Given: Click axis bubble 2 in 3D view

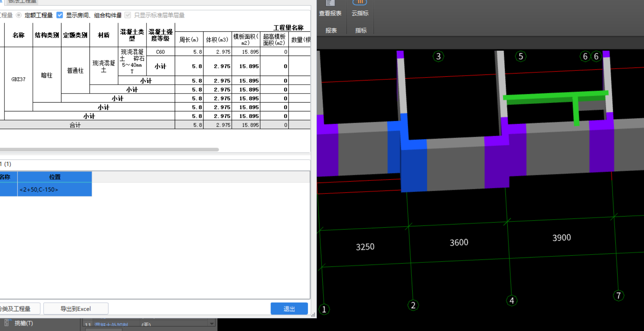Looking at the screenshot, I should click(413, 305).
